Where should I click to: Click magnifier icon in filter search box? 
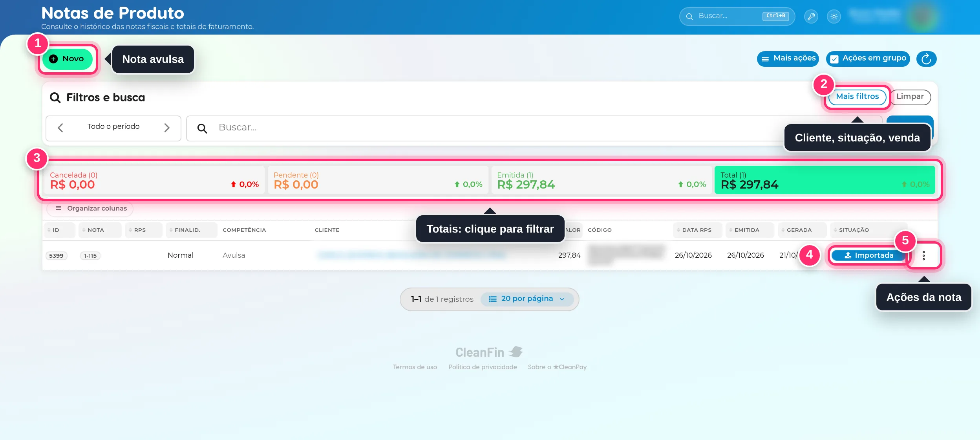coord(202,128)
